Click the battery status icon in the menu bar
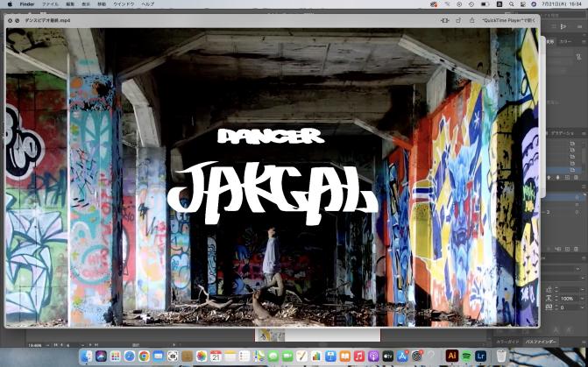588x367 pixels. click(485, 4)
